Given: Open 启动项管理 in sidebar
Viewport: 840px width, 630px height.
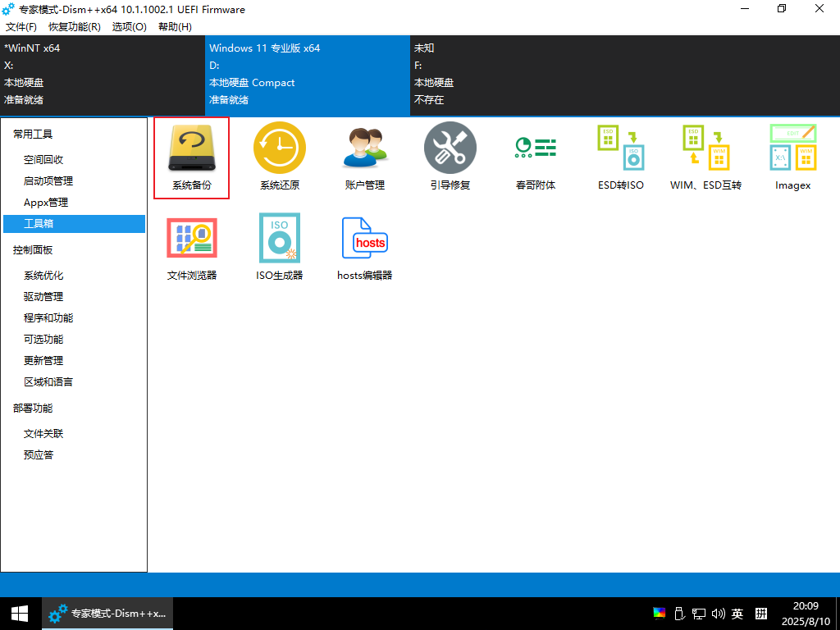Looking at the screenshot, I should click(48, 181).
